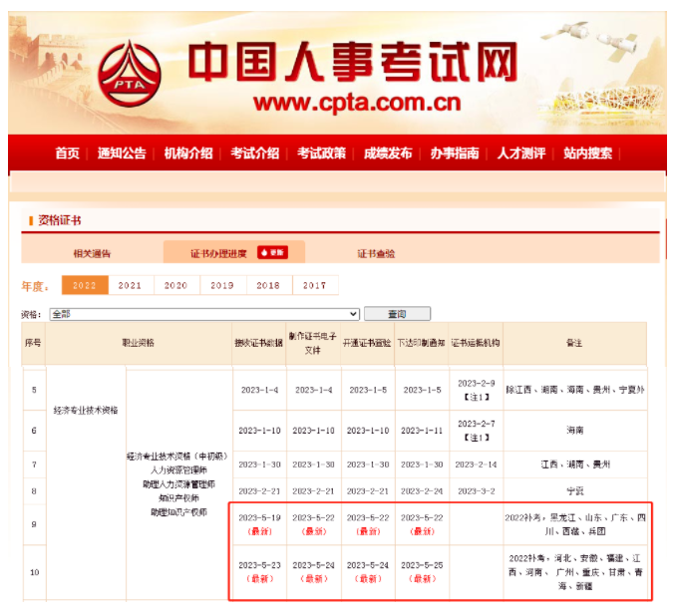Click 人力资源管理师 in the qualification list

[178, 469]
